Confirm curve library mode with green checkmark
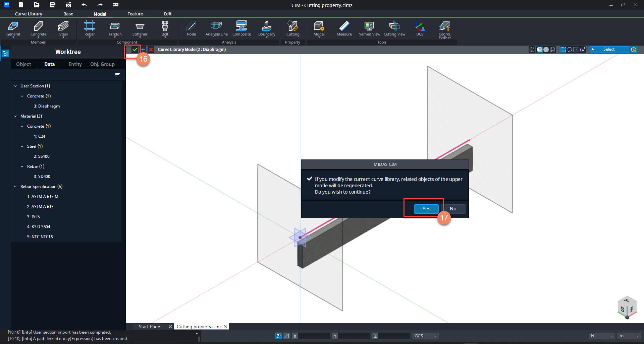 pos(135,50)
